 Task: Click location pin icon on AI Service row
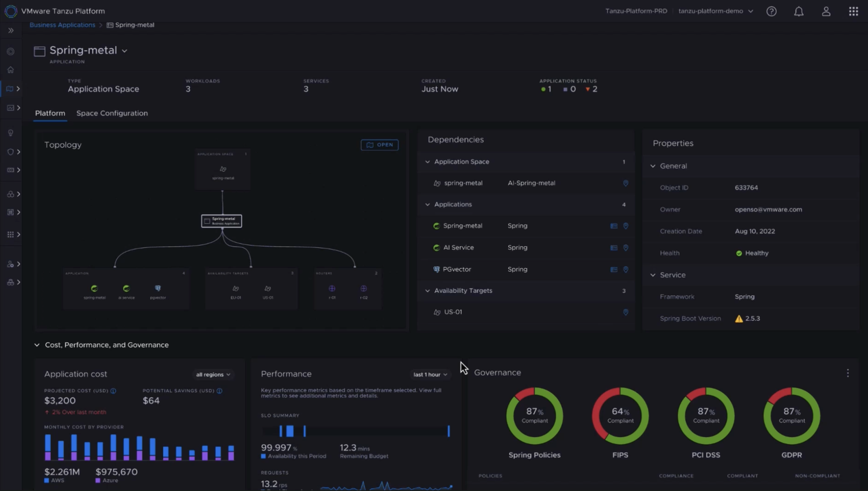pyautogui.click(x=626, y=248)
